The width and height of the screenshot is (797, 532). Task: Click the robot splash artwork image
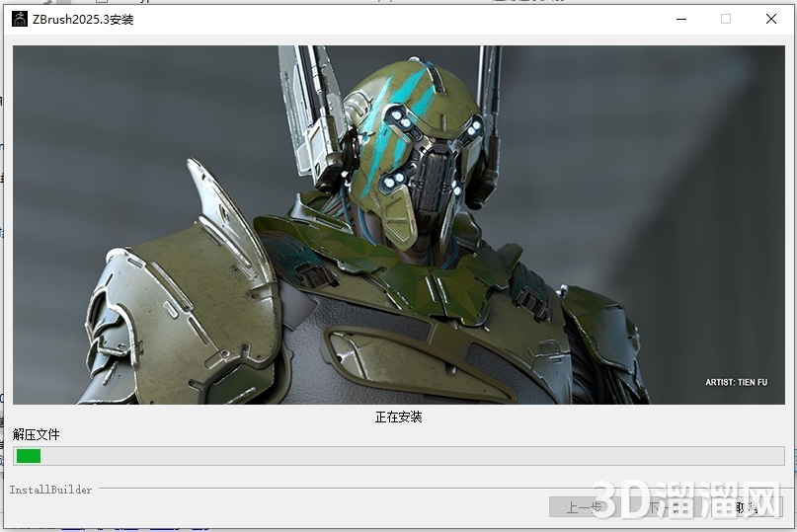pyautogui.click(x=399, y=225)
